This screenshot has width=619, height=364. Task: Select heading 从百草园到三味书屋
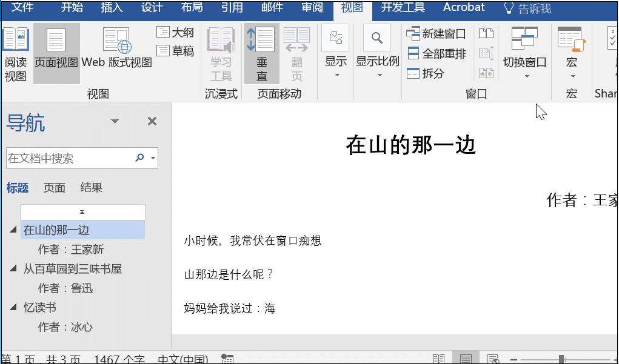click(73, 269)
